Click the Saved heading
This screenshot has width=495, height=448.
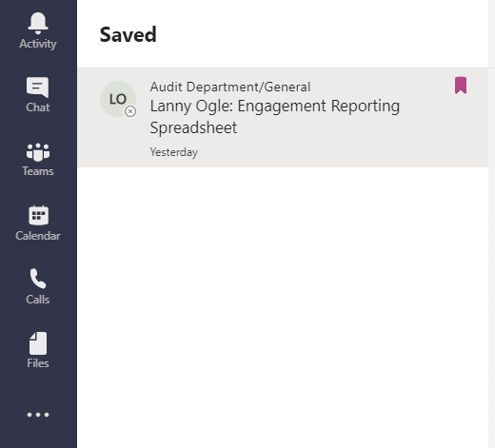(128, 34)
